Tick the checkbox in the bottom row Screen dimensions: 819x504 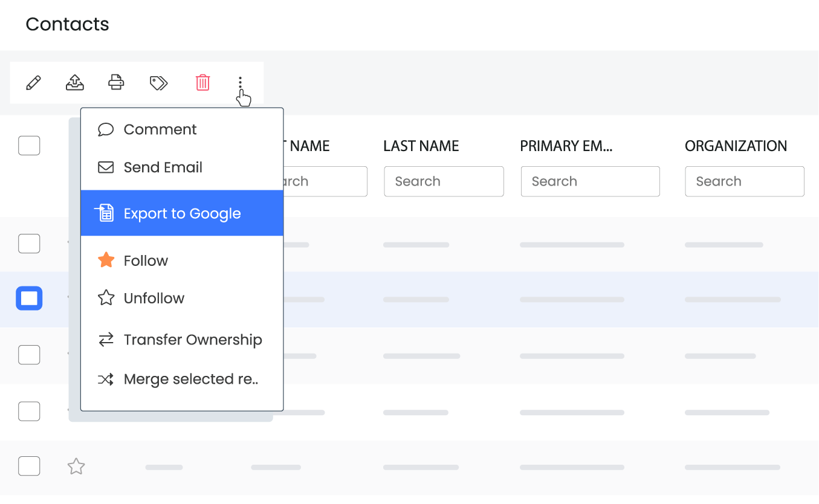click(x=29, y=467)
